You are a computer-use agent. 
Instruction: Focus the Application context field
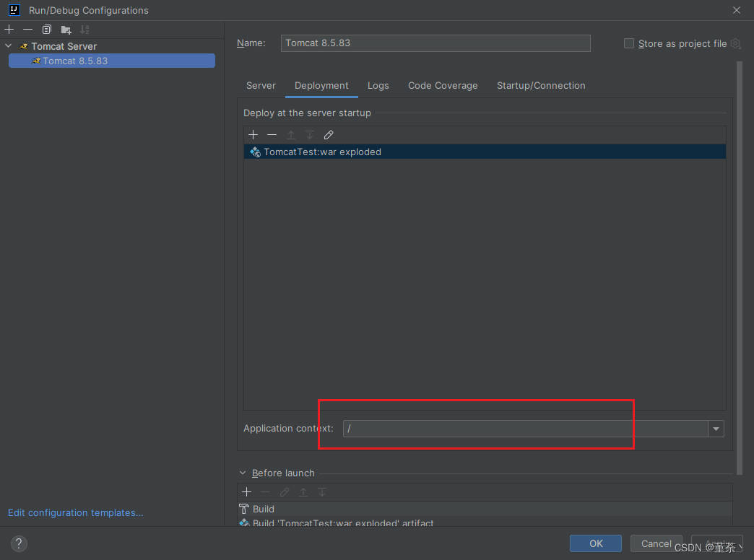pos(526,428)
